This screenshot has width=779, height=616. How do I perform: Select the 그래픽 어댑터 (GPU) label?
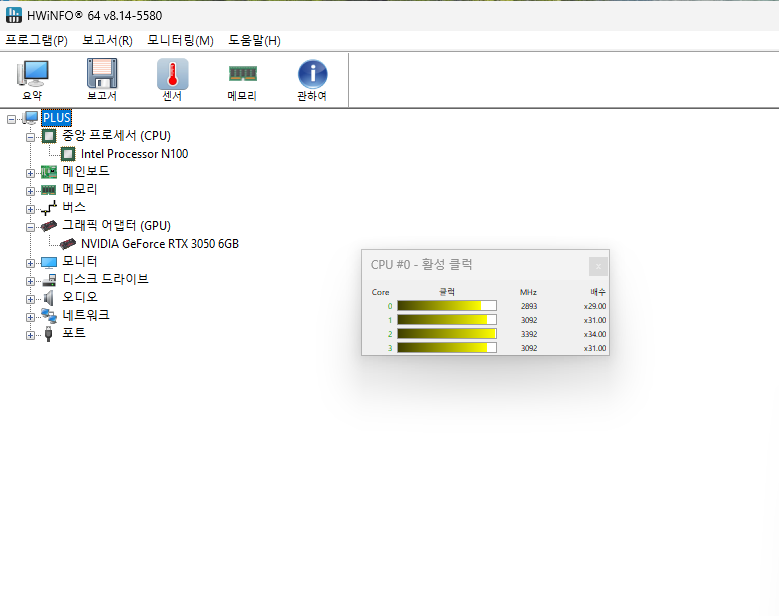116,226
